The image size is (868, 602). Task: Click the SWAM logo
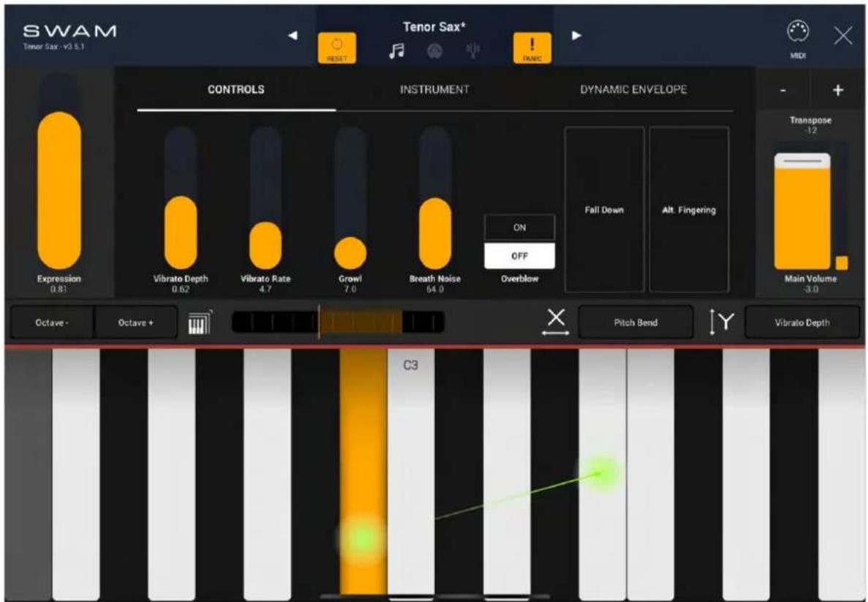coord(69,31)
